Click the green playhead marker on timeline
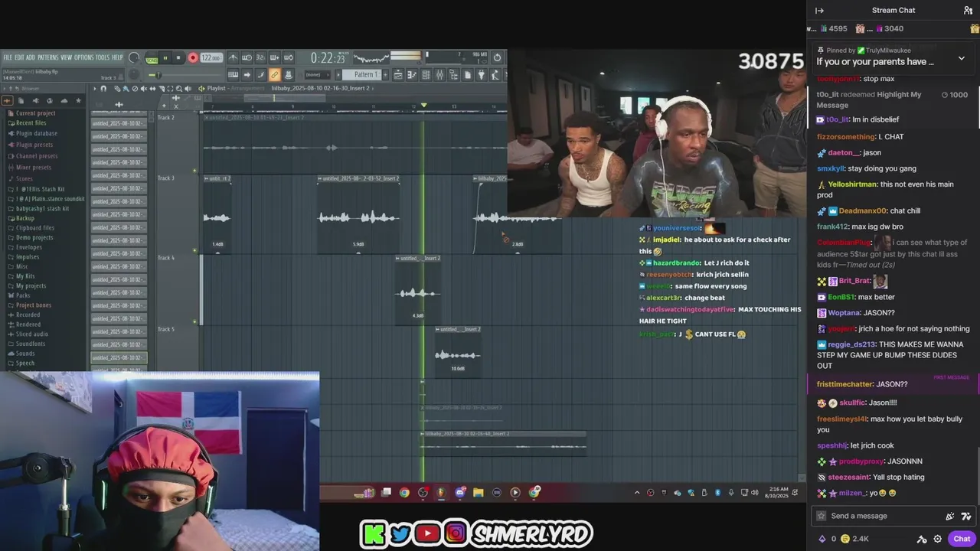 click(x=423, y=105)
